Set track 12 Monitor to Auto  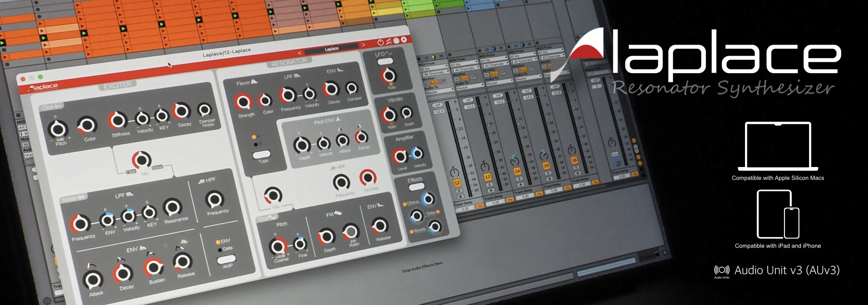pyautogui.click(x=434, y=82)
